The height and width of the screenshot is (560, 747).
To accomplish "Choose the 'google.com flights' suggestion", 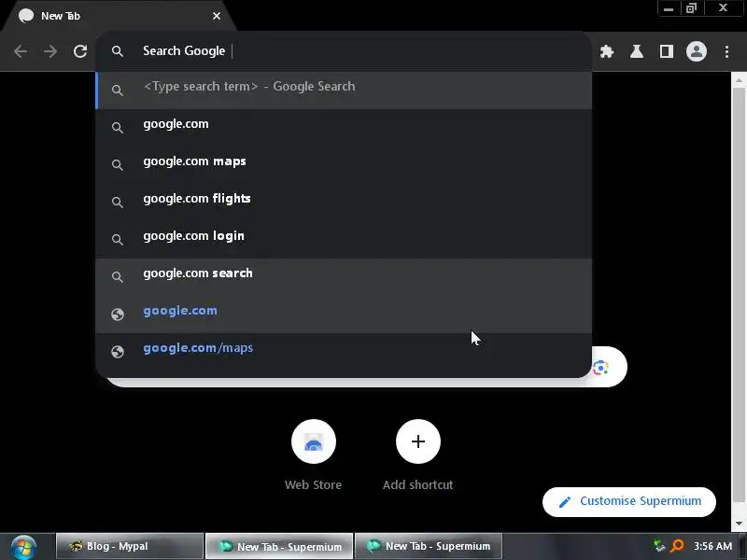I will pyautogui.click(x=344, y=202).
